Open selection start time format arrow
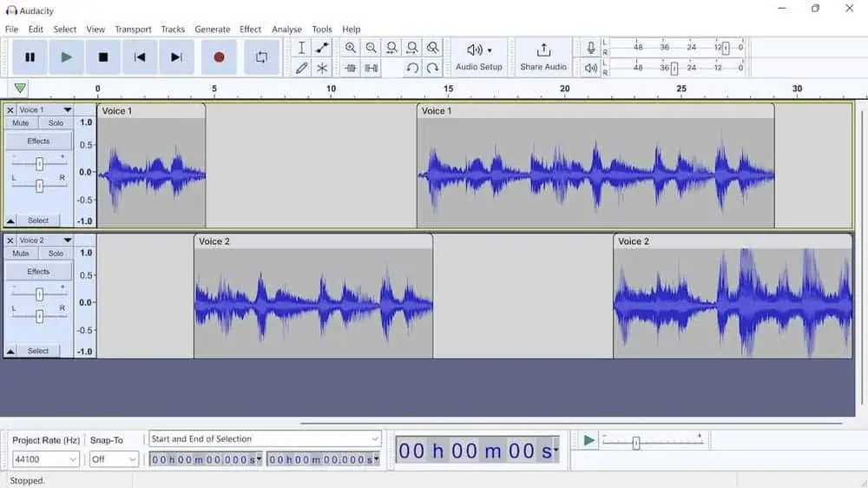 click(x=259, y=459)
